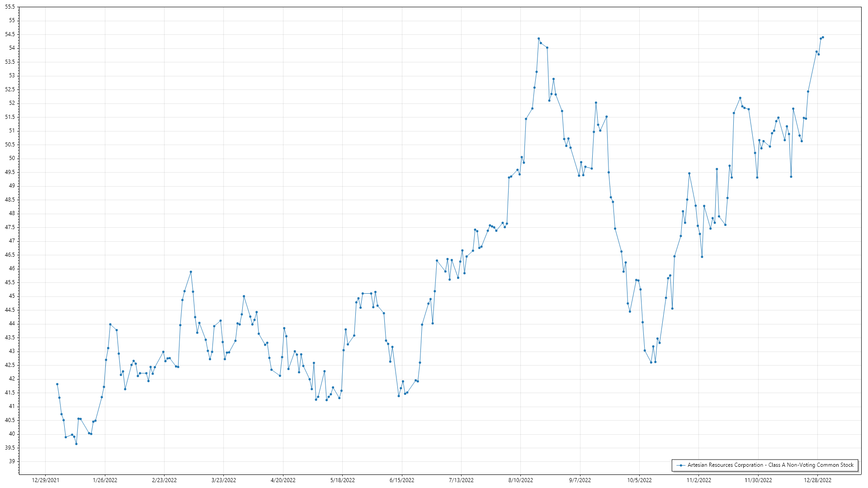Click the early March peak point near 45.9
The width and height of the screenshot is (868, 488).
[191, 272]
